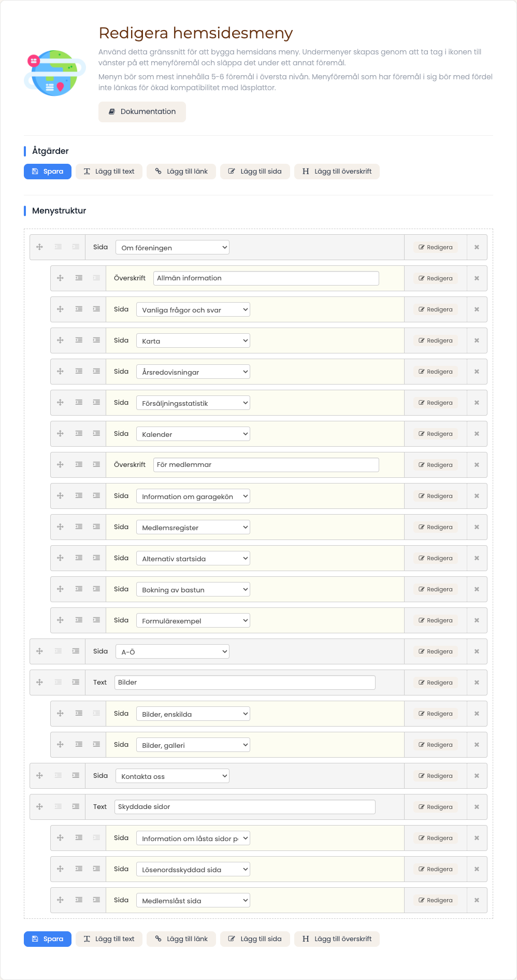Open the Bokning av bastun dropdown
This screenshot has width=517, height=980.
tap(193, 589)
